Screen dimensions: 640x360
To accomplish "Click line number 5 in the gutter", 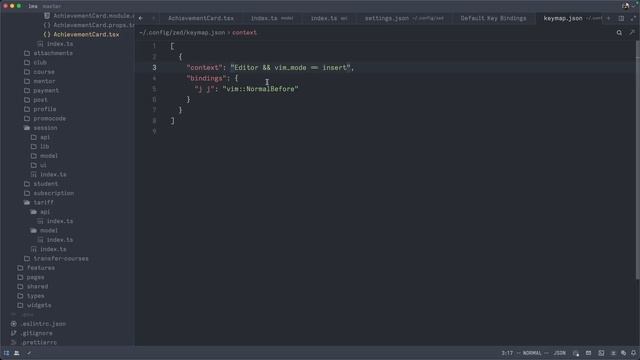I will [x=154, y=89].
